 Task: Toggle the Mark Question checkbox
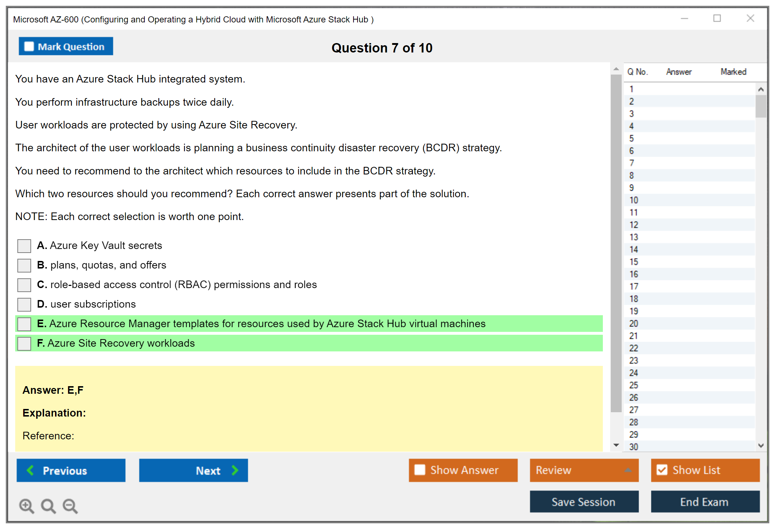tap(29, 47)
